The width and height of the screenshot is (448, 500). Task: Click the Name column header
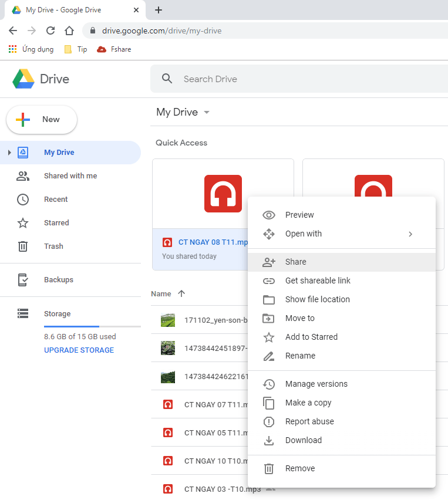tap(161, 293)
